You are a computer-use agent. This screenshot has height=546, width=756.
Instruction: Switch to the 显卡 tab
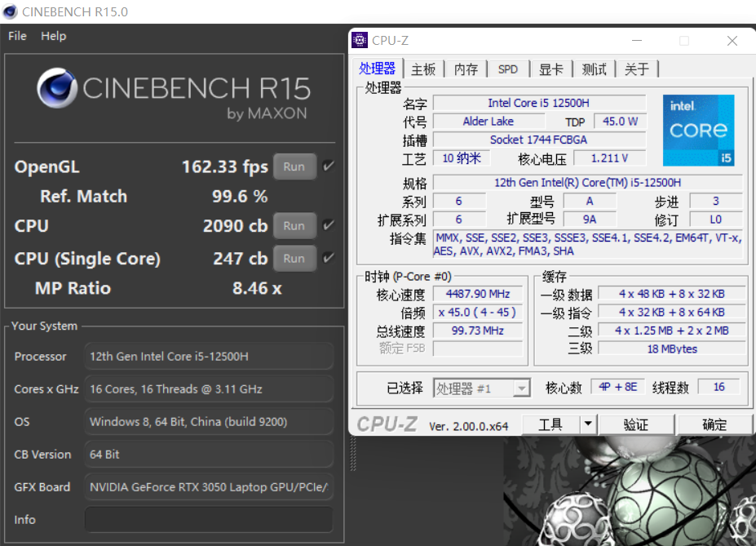(550, 69)
